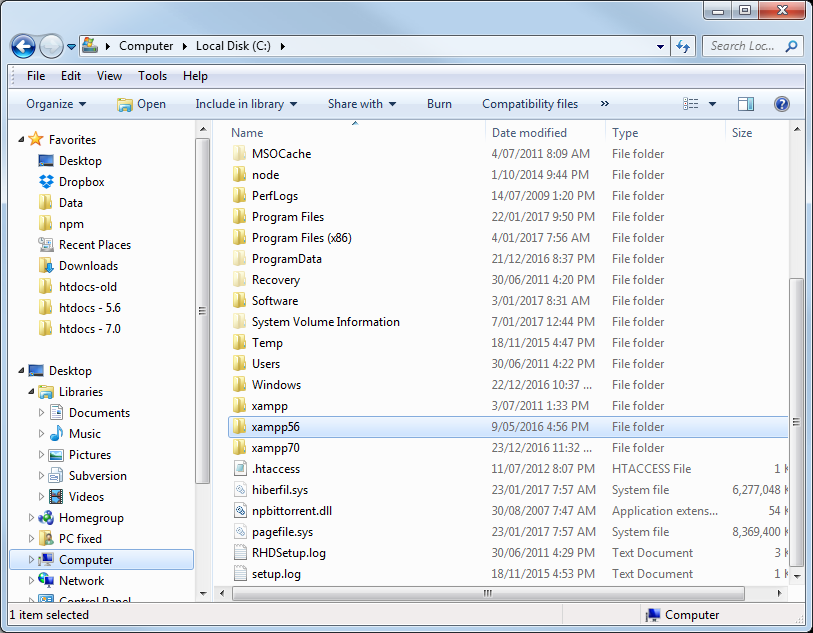This screenshot has width=813, height=633.
Task: Select the npbittorrent.dll file icon
Action: [x=239, y=511]
